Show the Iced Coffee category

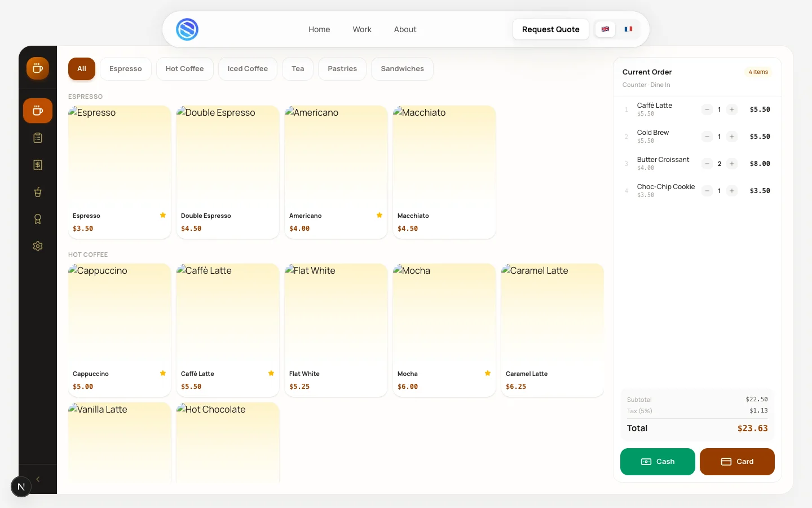pyautogui.click(x=248, y=69)
